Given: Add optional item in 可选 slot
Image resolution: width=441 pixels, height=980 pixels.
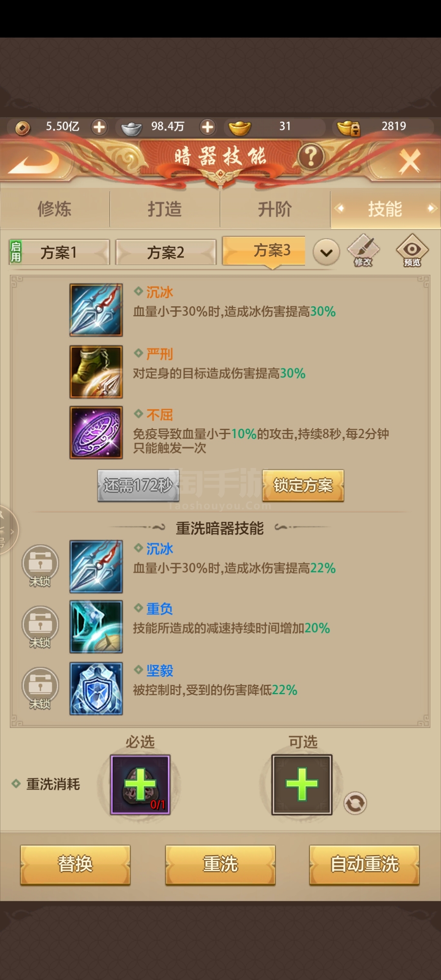Looking at the screenshot, I should [302, 784].
